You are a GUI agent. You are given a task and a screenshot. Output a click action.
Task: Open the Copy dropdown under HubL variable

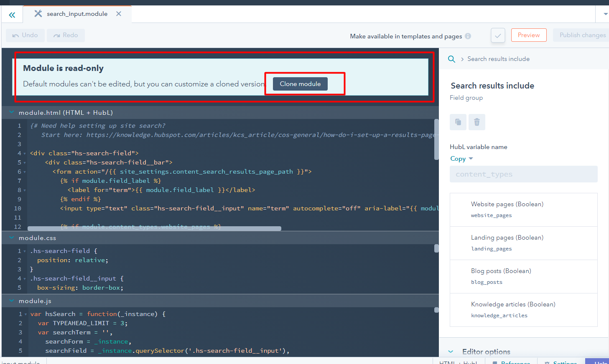[461, 159]
